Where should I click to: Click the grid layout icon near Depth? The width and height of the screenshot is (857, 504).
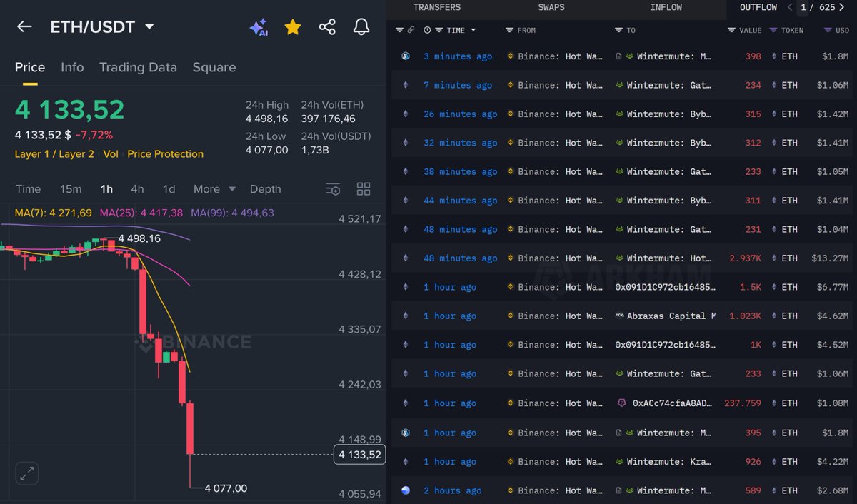click(x=363, y=188)
